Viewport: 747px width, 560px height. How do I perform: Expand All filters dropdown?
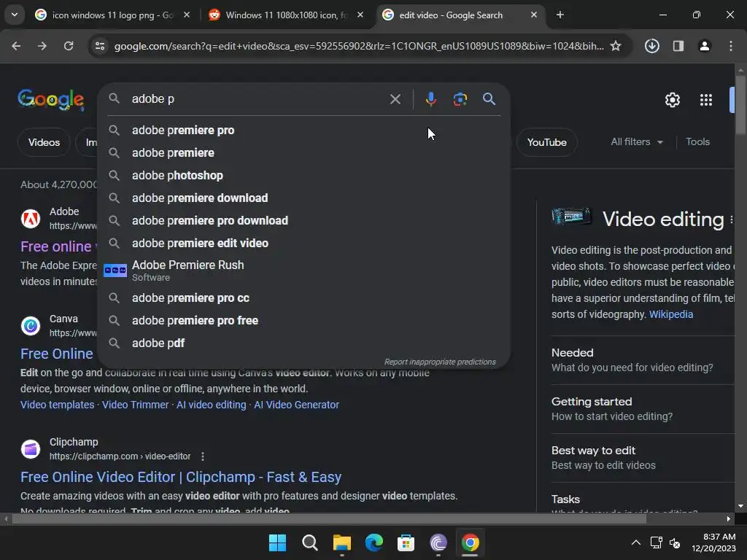[x=636, y=142]
